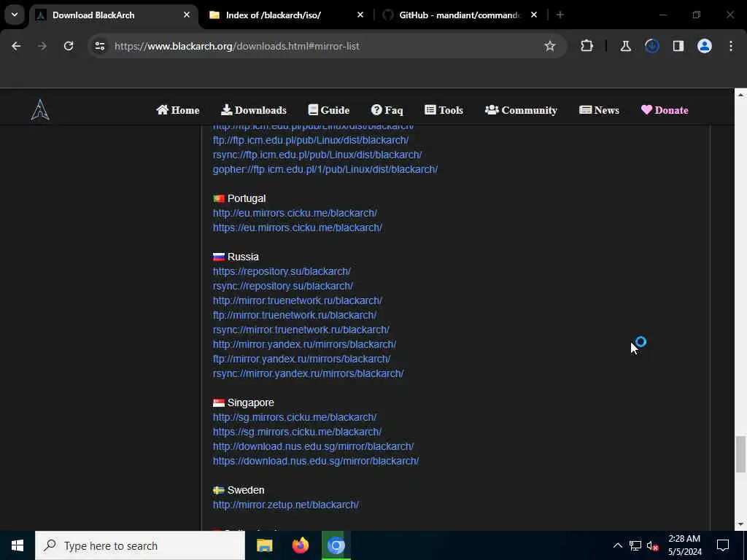The height and width of the screenshot is (560, 747).
Task: Open https://repository.su/blackarch/ link
Action: tap(282, 271)
